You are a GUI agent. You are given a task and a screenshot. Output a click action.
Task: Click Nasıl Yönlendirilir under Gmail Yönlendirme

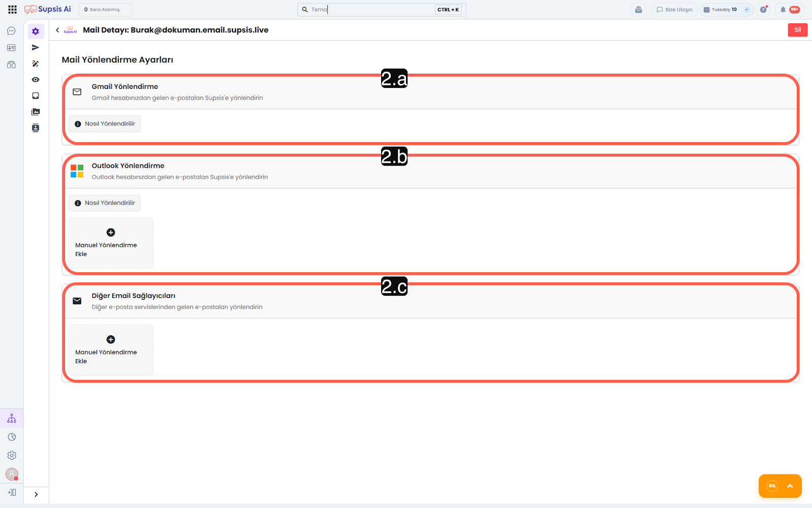[x=105, y=124]
